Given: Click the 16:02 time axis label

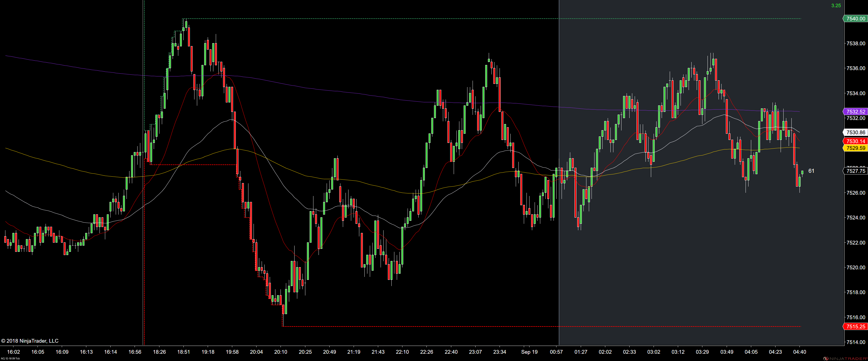Looking at the screenshot, I should coord(13,352).
